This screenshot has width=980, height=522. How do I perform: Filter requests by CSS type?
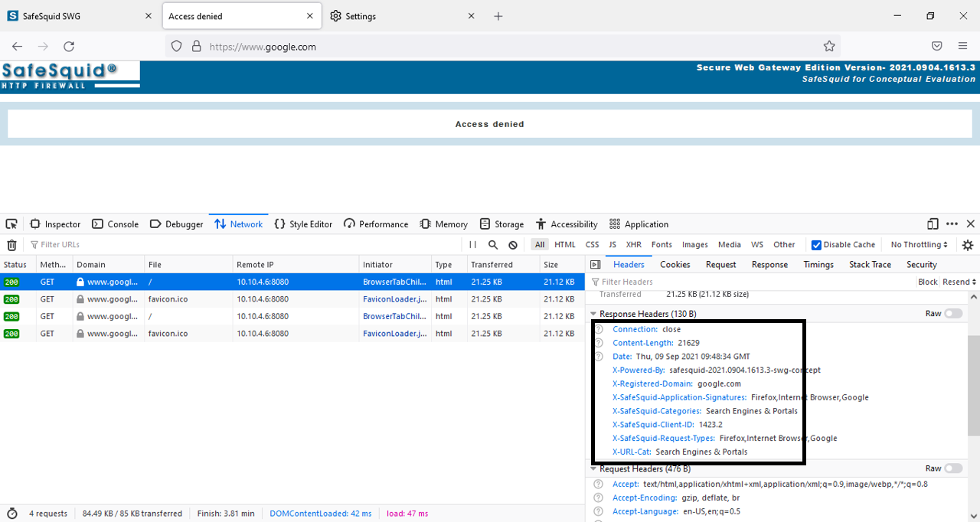592,245
